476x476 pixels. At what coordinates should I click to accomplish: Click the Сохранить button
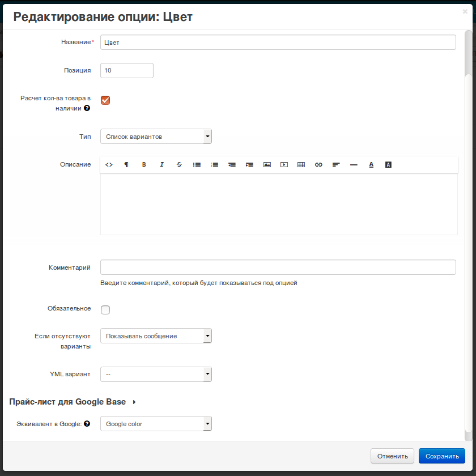[x=441, y=456]
